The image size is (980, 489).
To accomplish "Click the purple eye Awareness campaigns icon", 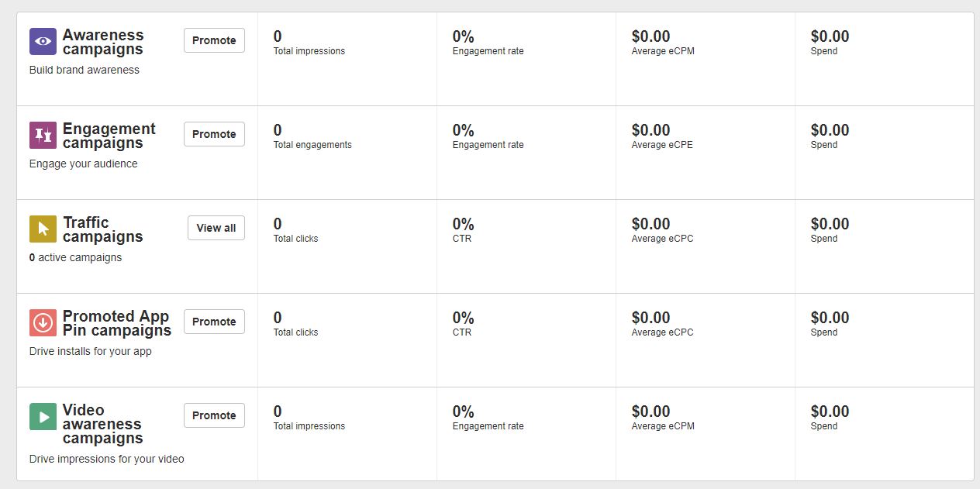I will 43,42.
